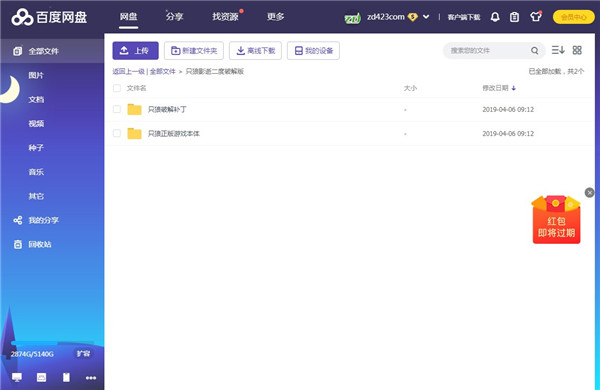
Task: Click the 全部文件 sidebar icon
Action: 18,51
